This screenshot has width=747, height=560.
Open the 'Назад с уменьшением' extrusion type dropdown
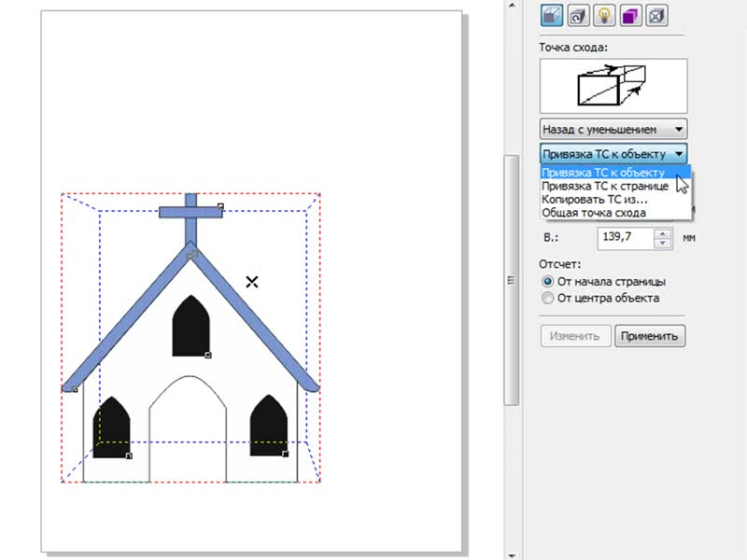(613, 129)
